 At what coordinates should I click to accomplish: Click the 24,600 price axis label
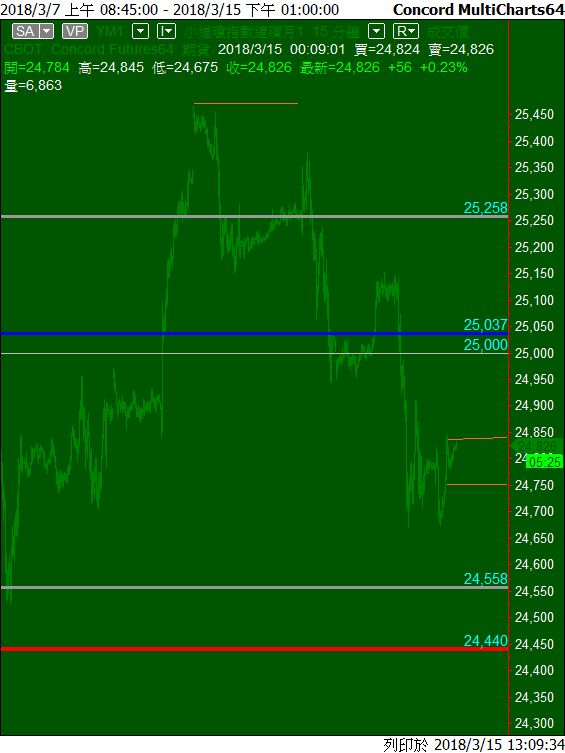pos(534,565)
